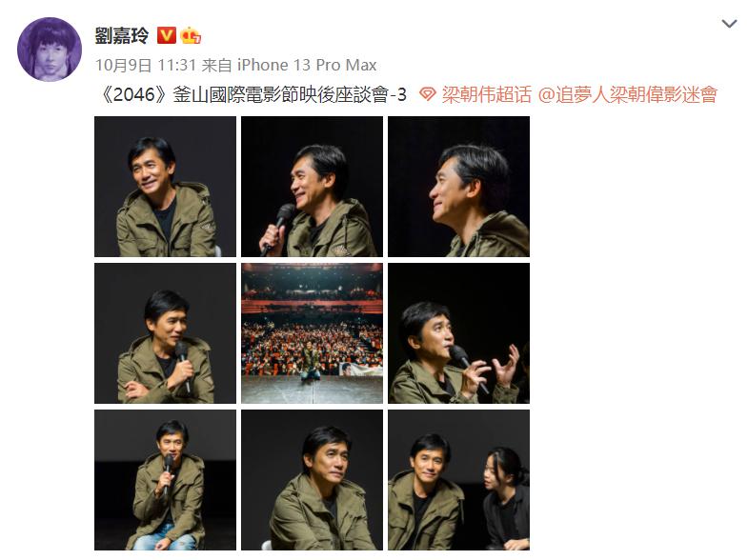The width and height of the screenshot is (748, 560).
Task: Open the close-up side profile photo
Action: click(458, 187)
